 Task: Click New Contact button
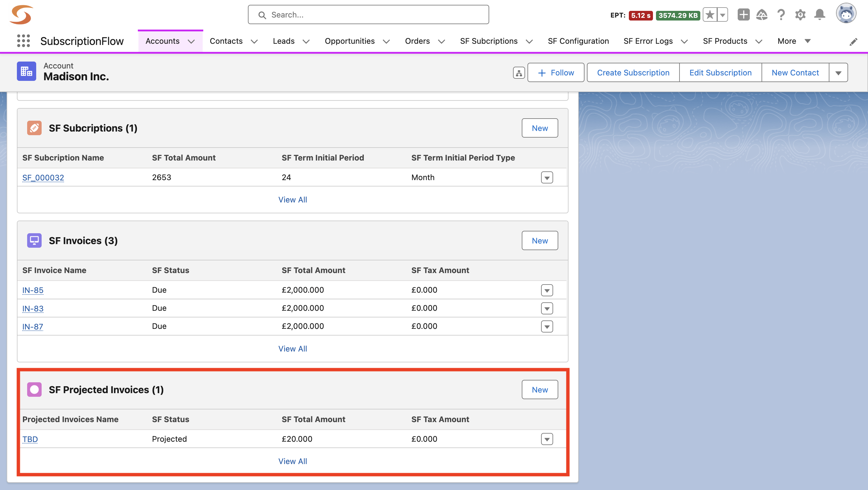pyautogui.click(x=795, y=72)
